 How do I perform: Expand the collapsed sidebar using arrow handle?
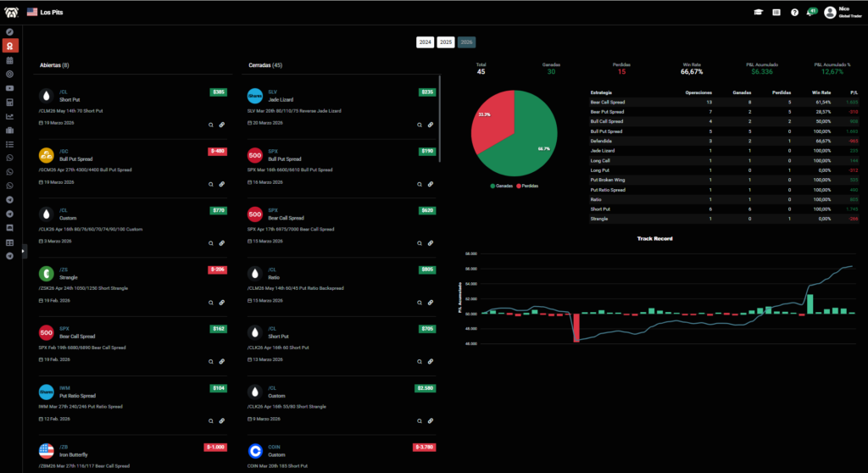click(24, 249)
